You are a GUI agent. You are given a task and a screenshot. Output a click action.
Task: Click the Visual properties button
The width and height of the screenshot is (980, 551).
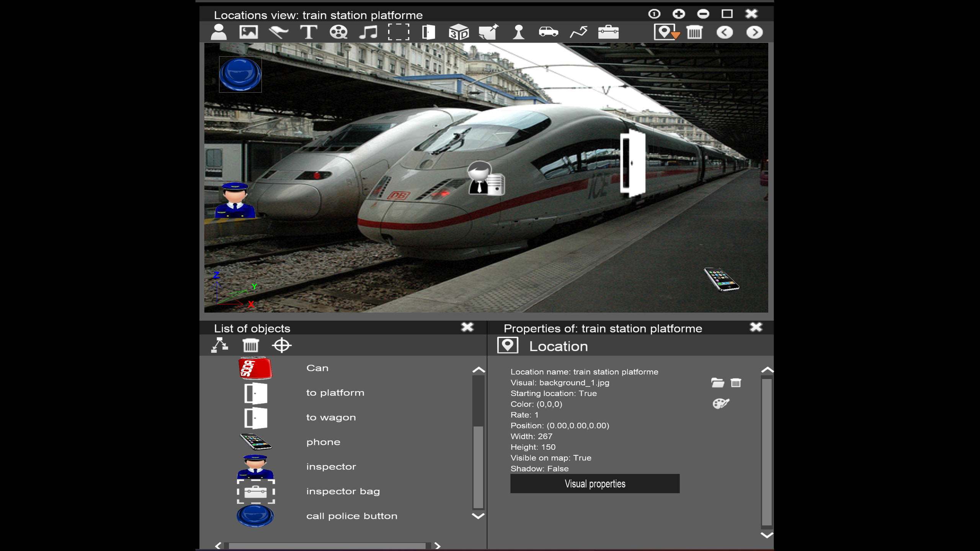click(595, 484)
